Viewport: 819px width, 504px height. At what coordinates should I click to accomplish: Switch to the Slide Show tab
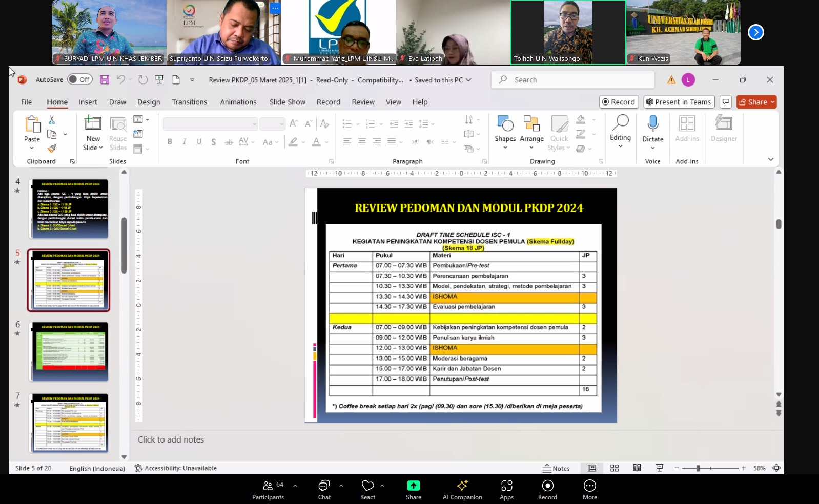pyautogui.click(x=288, y=102)
